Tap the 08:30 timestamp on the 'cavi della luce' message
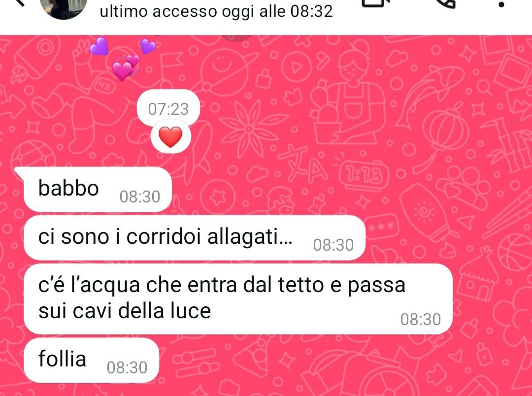 (x=420, y=320)
